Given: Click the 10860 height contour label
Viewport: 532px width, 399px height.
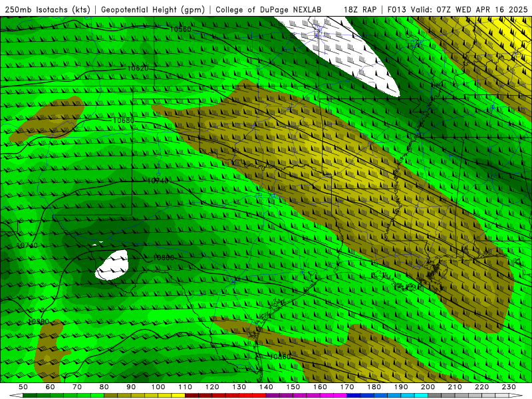Looking at the screenshot, I should coord(281,356).
